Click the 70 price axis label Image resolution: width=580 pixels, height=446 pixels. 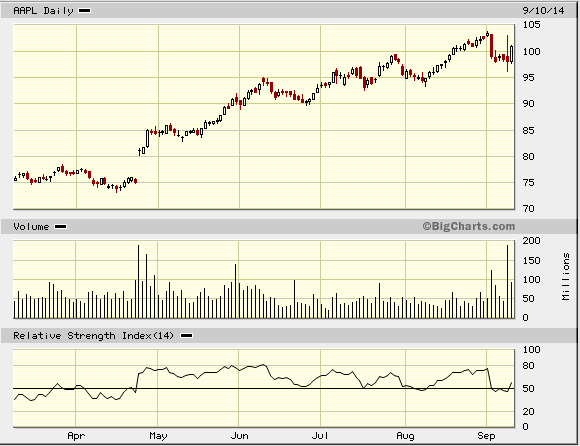529,209
